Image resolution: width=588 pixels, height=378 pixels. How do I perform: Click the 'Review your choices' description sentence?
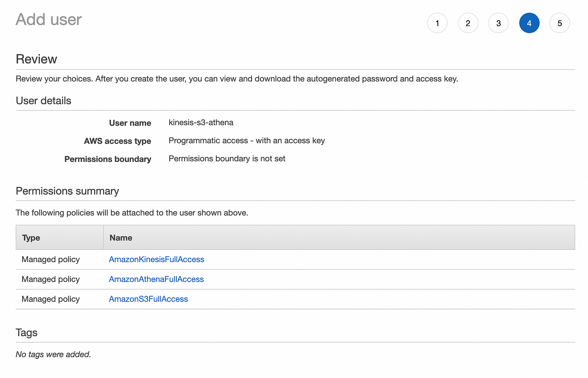pyautogui.click(x=237, y=79)
